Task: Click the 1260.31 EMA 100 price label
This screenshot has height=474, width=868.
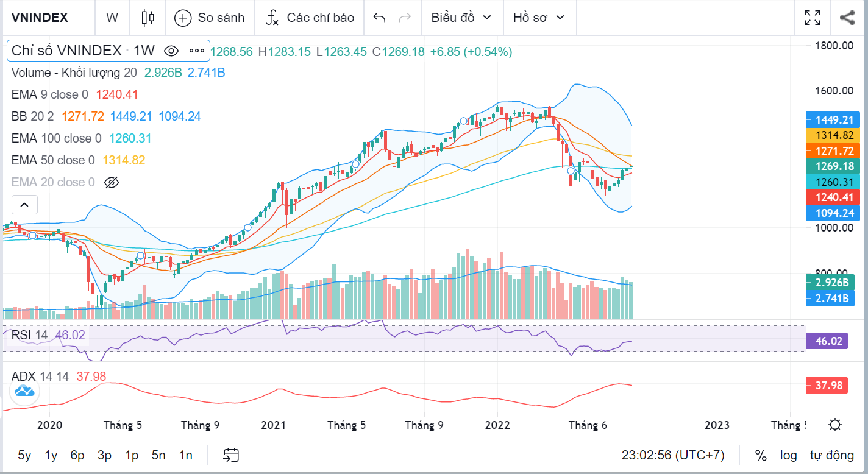Action: click(833, 182)
